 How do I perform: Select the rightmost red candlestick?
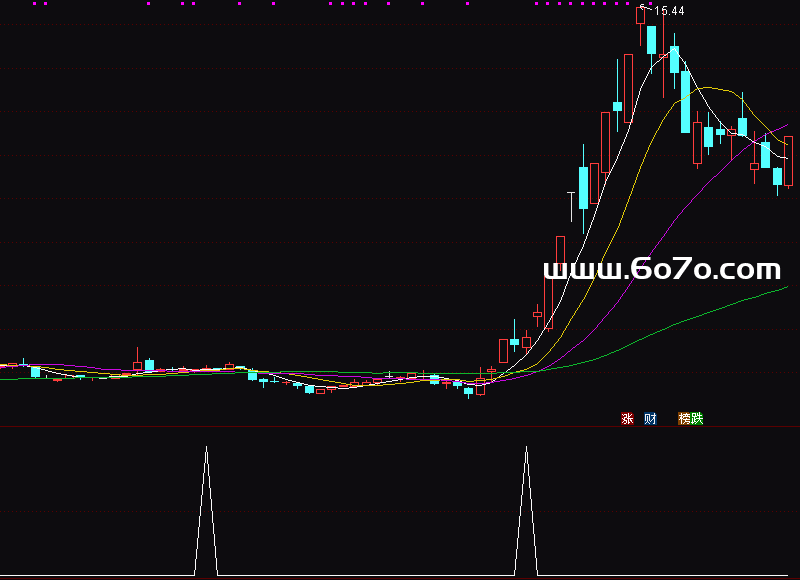click(x=788, y=160)
